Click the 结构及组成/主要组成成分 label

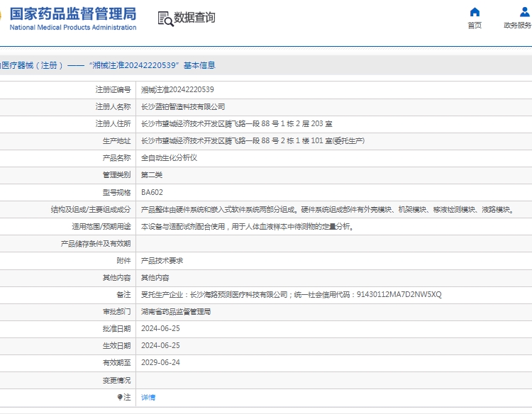(x=91, y=210)
